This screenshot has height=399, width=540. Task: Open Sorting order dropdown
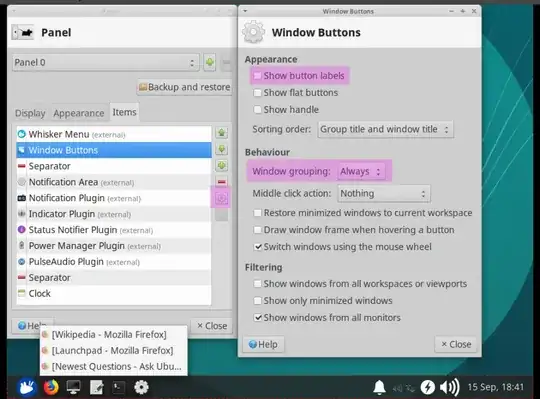click(385, 129)
